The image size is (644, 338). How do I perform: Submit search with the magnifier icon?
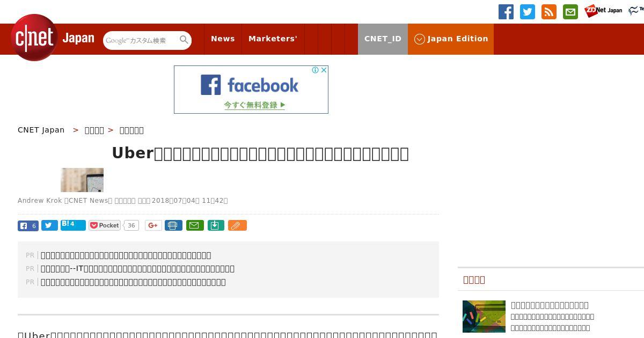(x=184, y=40)
